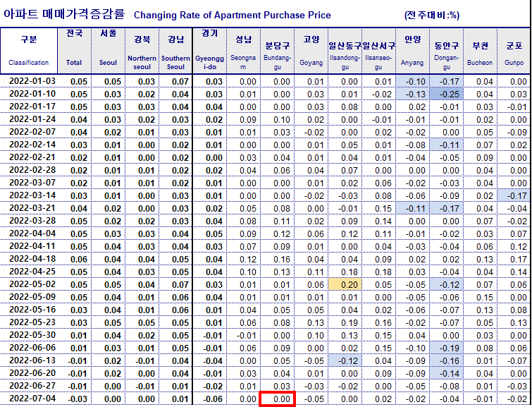Click the 2022-01-24 date cell
Image resolution: width=532 pixels, height=407 pixels.
(x=32, y=119)
